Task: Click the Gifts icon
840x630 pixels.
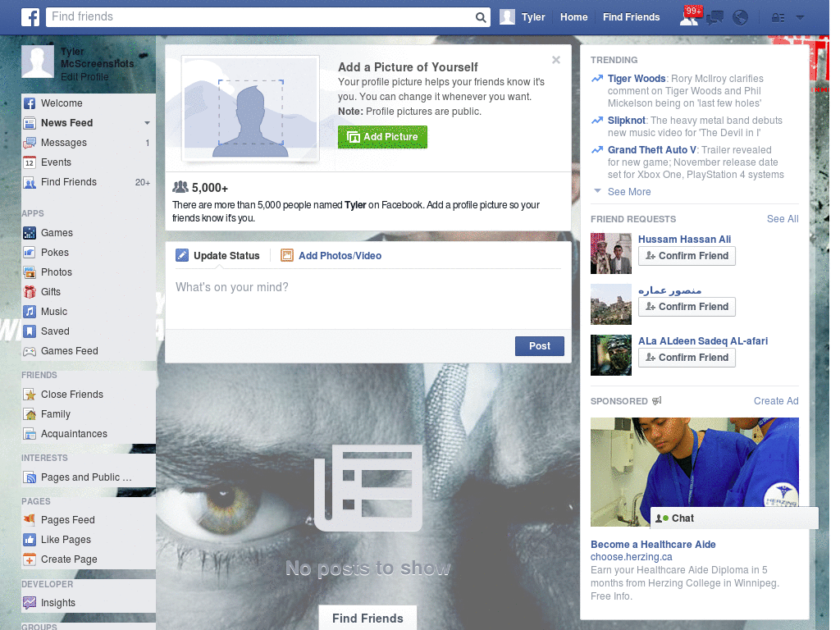Action: pos(30,292)
